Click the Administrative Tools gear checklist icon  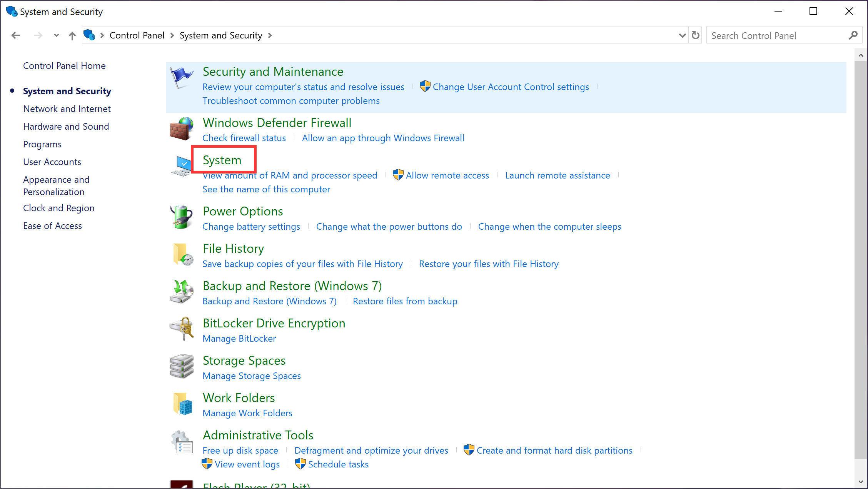click(182, 442)
